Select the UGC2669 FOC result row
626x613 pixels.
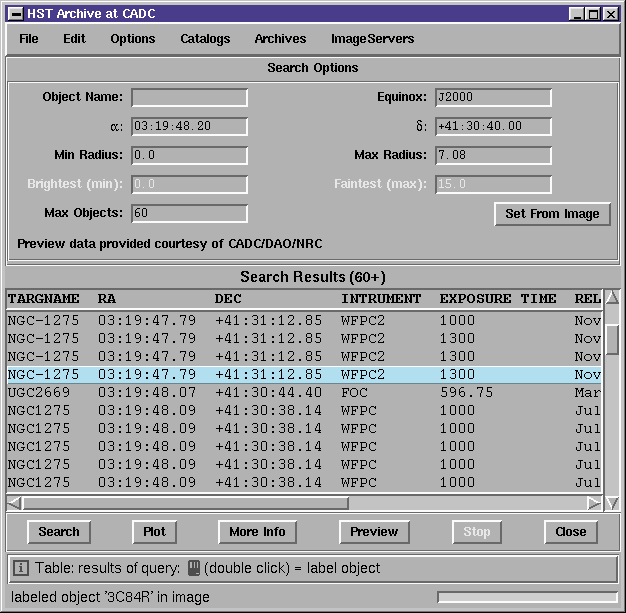[x=304, y=393]
